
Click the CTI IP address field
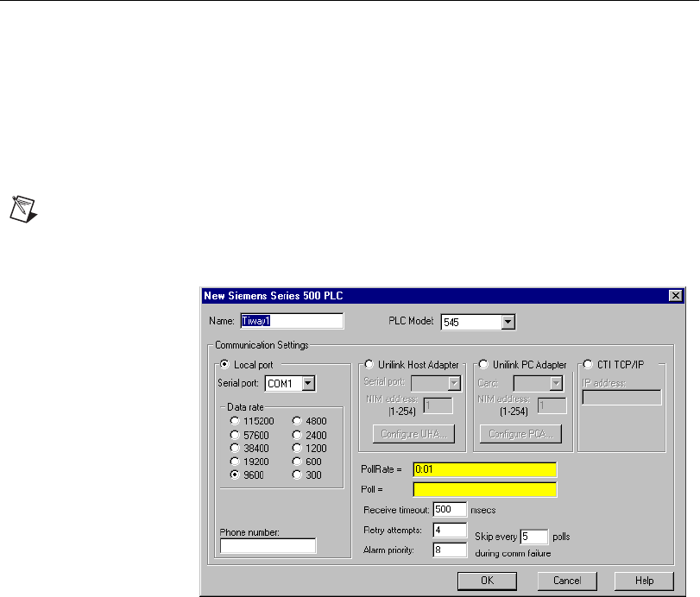[621, 398]
